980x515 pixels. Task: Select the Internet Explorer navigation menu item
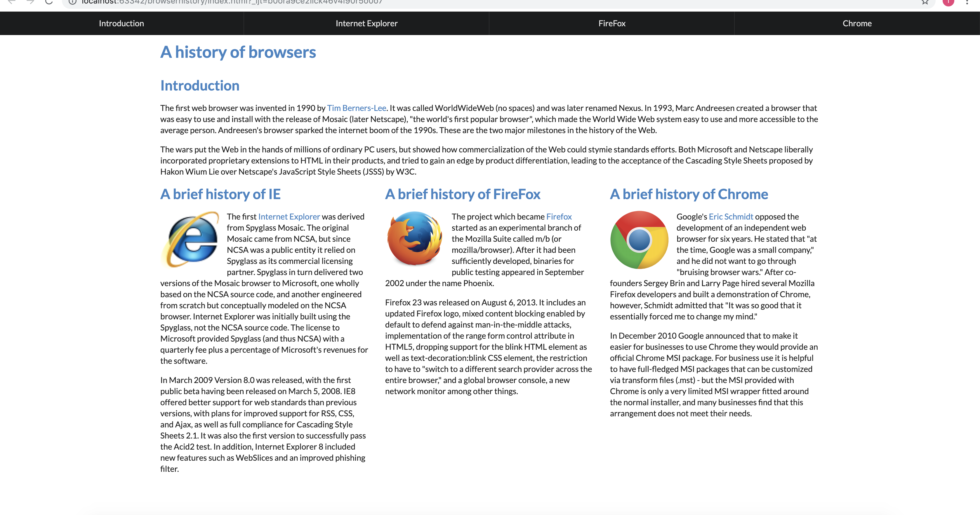point(366,23)
